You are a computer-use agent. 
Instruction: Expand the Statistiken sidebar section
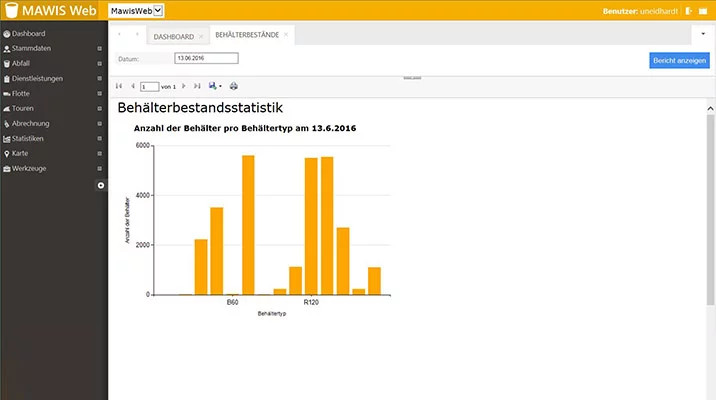[x=99, y=139]
